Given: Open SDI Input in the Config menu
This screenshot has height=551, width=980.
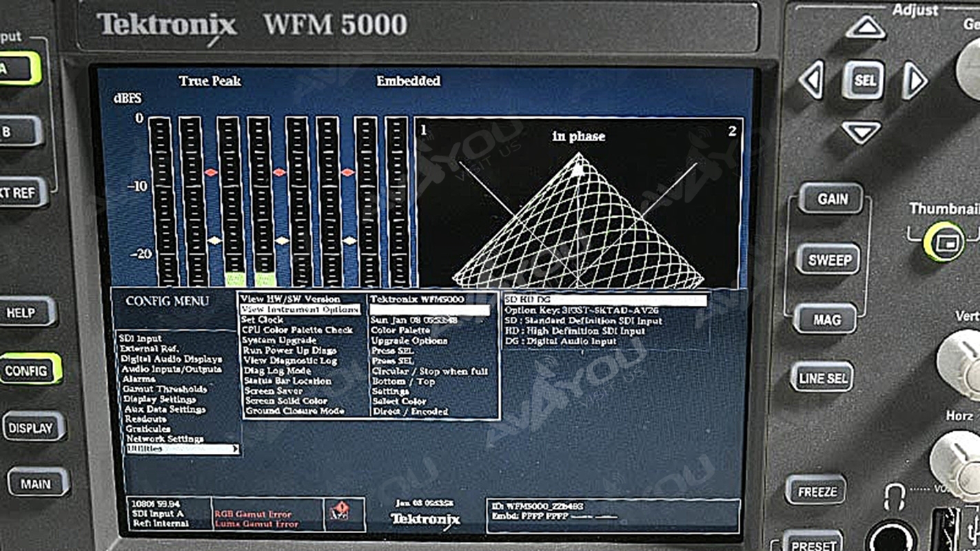Looking at the screenshot, I should 141,339.
